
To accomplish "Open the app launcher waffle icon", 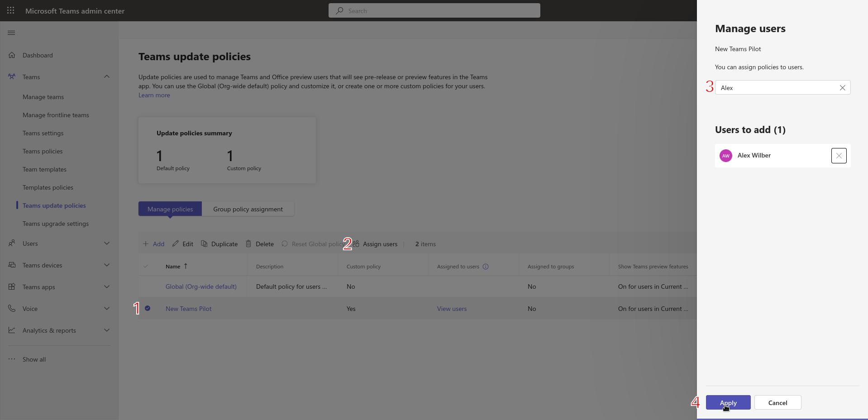I will point(10,10).
